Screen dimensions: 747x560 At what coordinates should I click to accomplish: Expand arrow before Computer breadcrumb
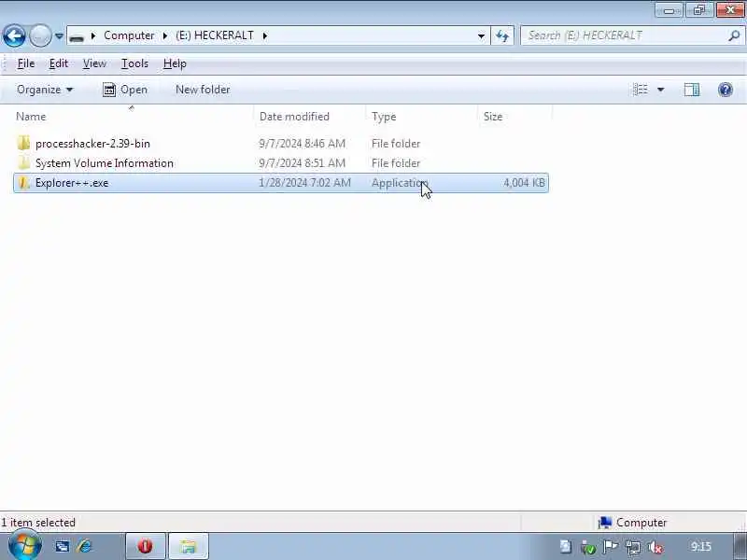(x=93, y=35)
